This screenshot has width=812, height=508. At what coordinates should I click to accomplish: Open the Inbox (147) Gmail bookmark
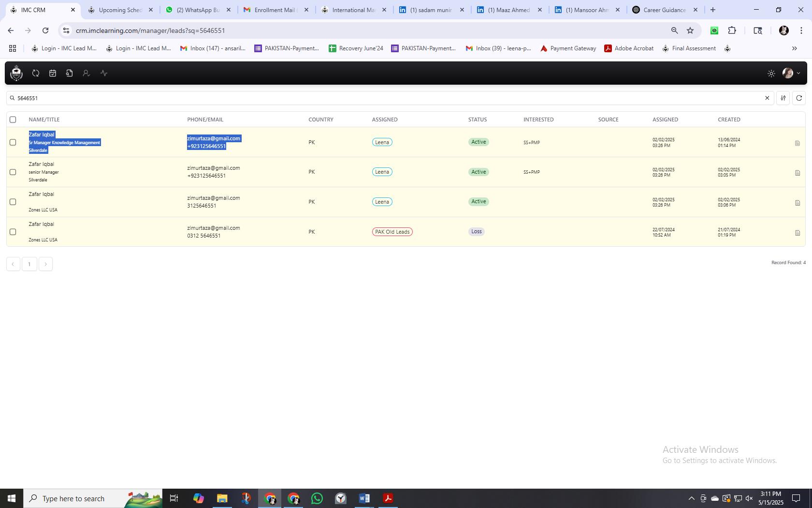tap(213, 48)
